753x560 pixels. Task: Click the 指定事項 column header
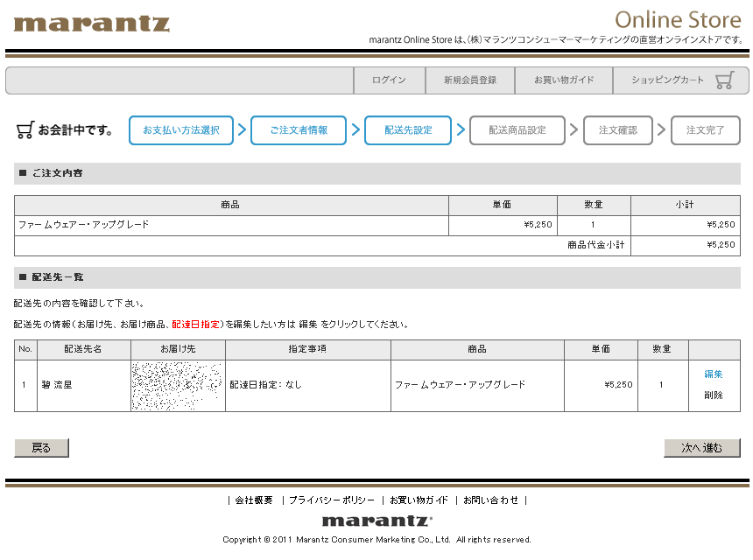point(308,349)
